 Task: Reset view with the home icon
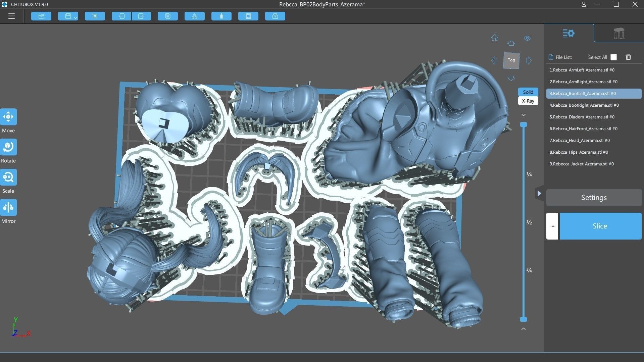coord(495,38)
